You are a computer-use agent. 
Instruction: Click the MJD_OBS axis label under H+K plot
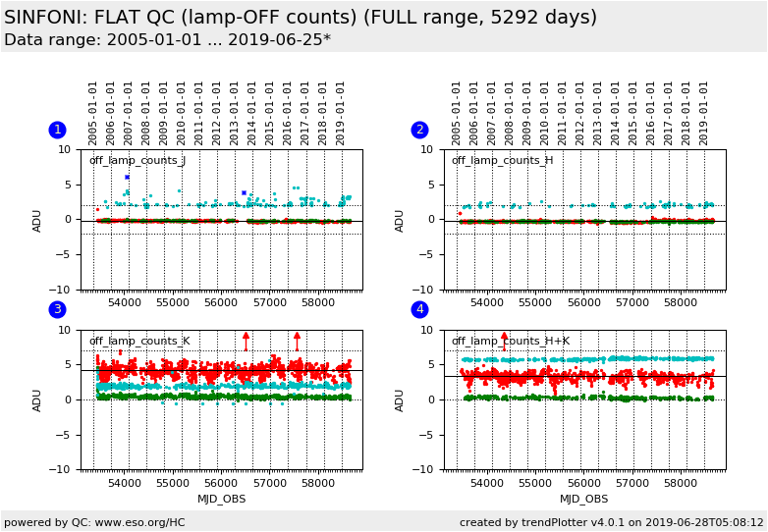click(584, 499)
